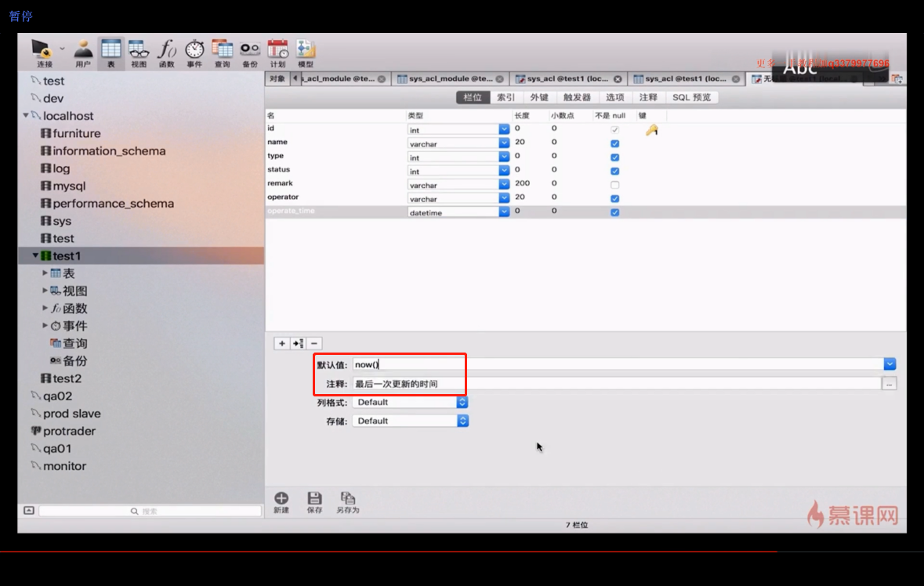Open the 存储 storage dropdown
Screen dimensions: 924x586
pos(410,421)
